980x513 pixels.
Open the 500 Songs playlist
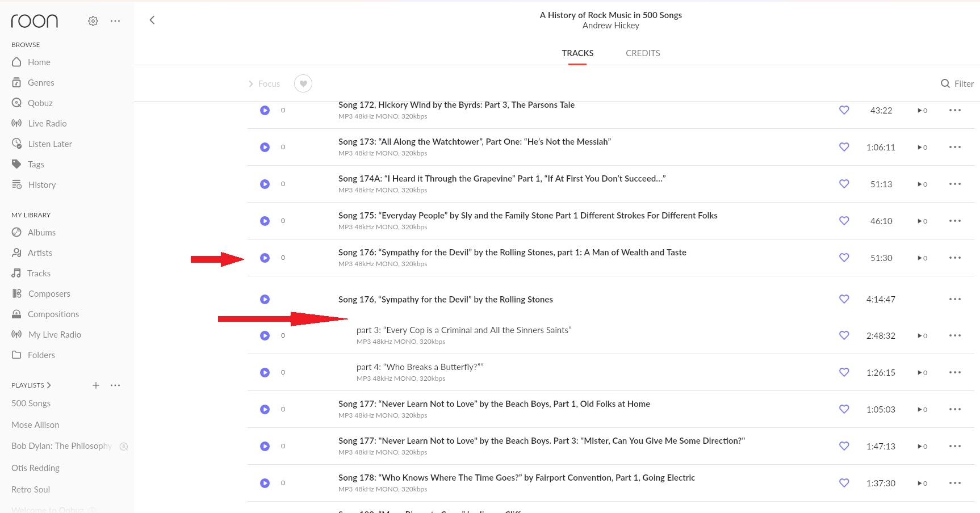pyautogui.click(x=31, y=403)
